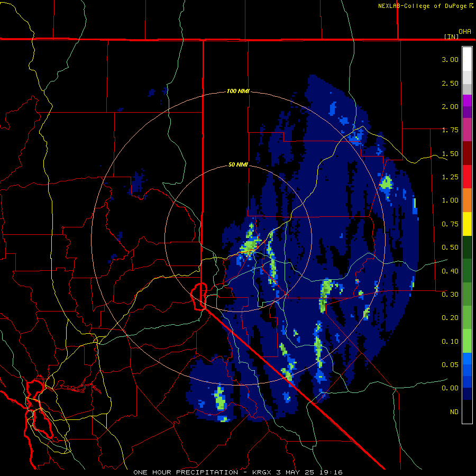
Task: Click the 0.50 legend value
Action: pos(450,248)
